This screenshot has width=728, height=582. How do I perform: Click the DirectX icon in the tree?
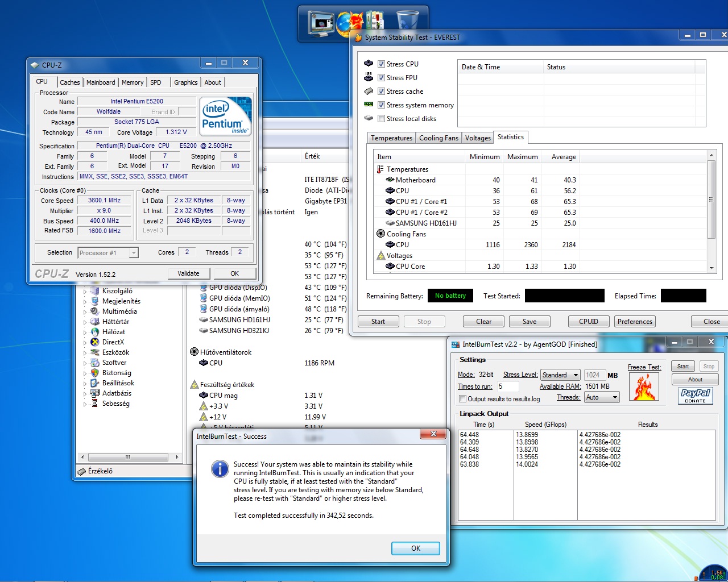[95, 342]
